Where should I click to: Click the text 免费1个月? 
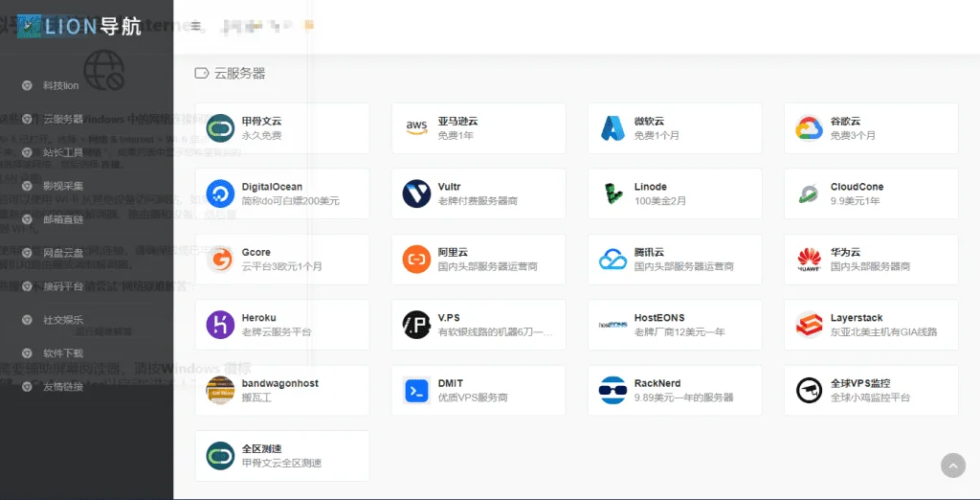657,135
